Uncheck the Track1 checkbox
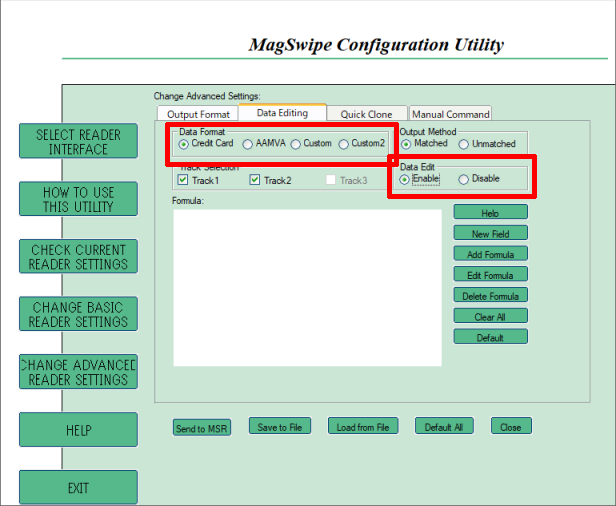616x506 pixels. [183, 180]
